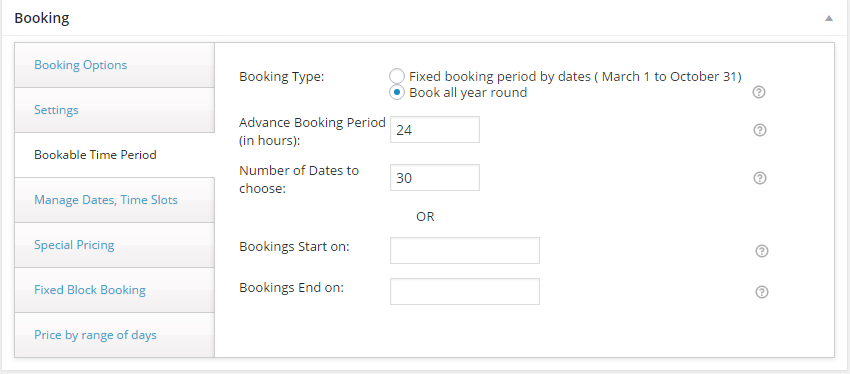Select Fixed booking period by dates radio
Screen dimensions: 850x374
point(397,76)
